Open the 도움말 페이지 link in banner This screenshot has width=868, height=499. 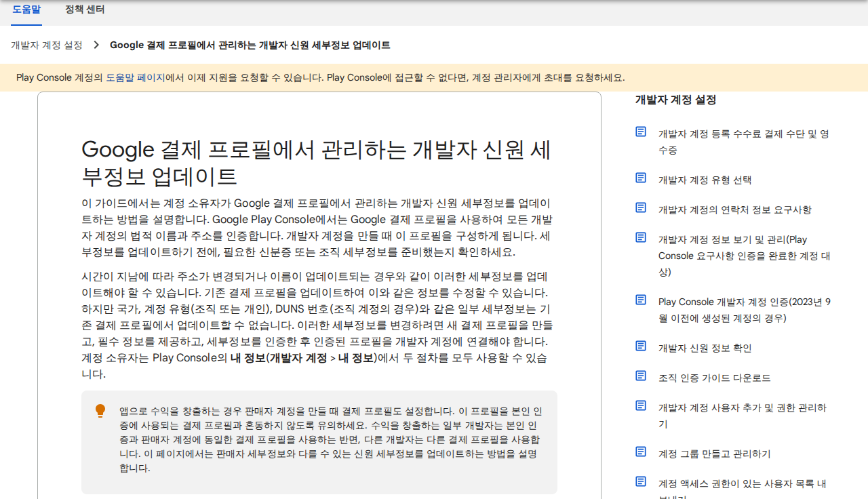135,77
